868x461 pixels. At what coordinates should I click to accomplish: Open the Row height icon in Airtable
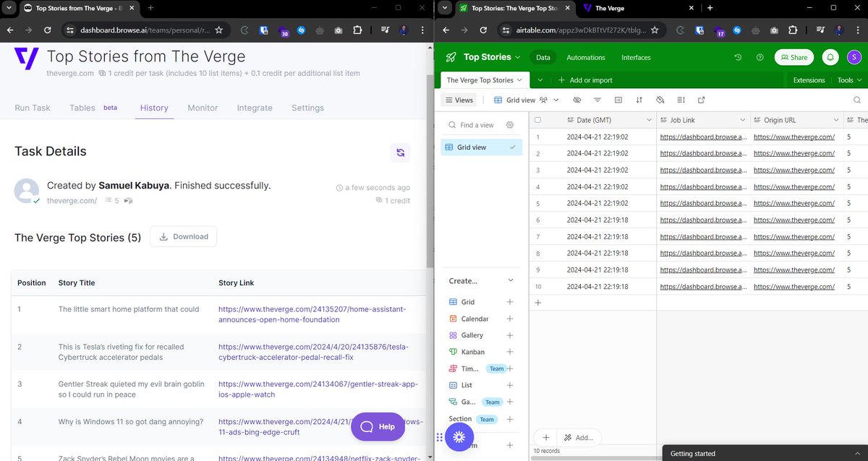tap(681, 100)
